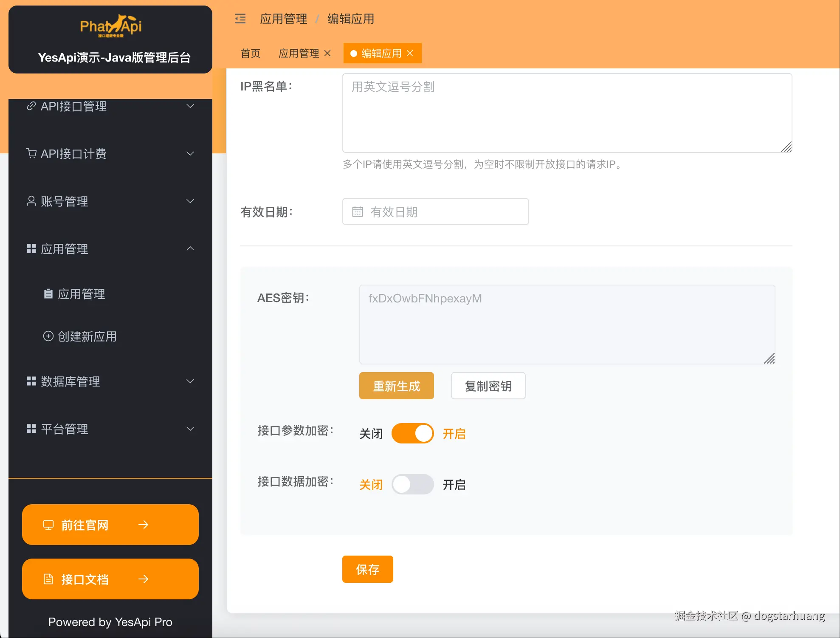840x638 pixels.
Task: Click the person icon beside 账号管理
Action: click(30, 201)
